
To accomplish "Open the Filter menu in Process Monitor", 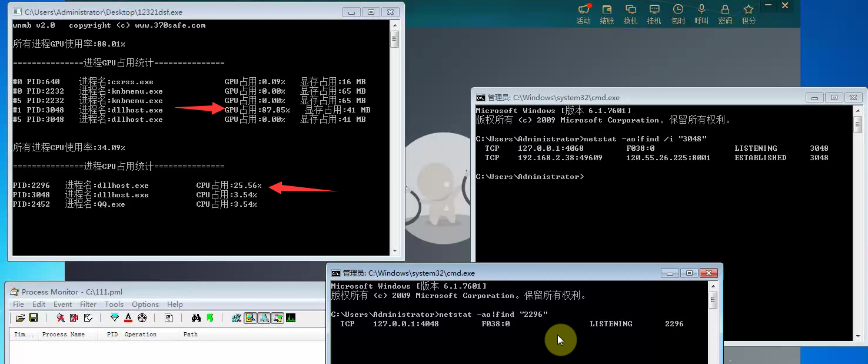I will pyautogui.click(x=88, y=305).
